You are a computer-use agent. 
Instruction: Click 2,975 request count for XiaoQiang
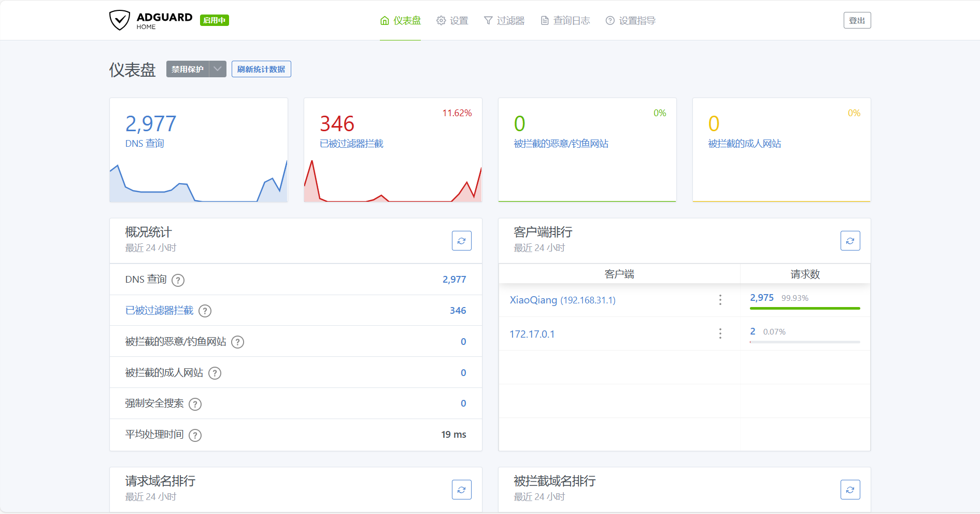[x=762, y=298]
